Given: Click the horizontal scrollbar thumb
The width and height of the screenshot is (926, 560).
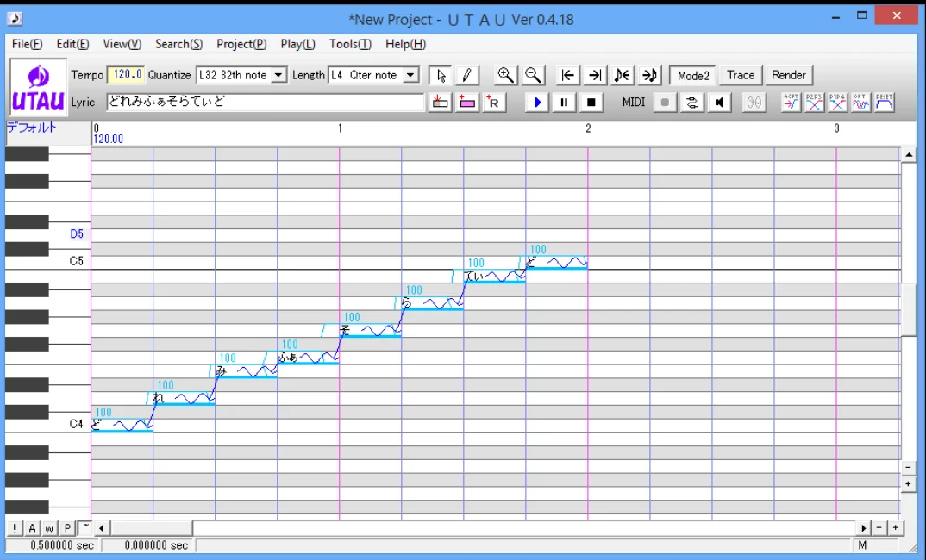Looking at the screenshot, I should tap(151, 528).
